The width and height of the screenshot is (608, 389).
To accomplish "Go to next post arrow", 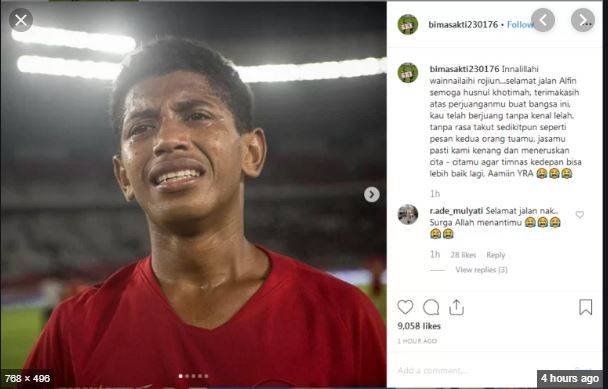I will 583,20.
